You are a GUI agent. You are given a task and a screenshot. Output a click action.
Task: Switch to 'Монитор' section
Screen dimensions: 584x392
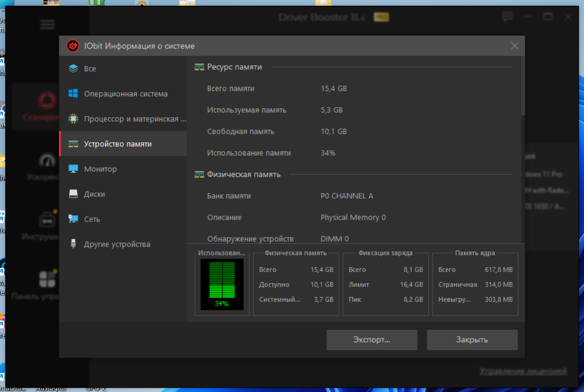click(123, 169)
